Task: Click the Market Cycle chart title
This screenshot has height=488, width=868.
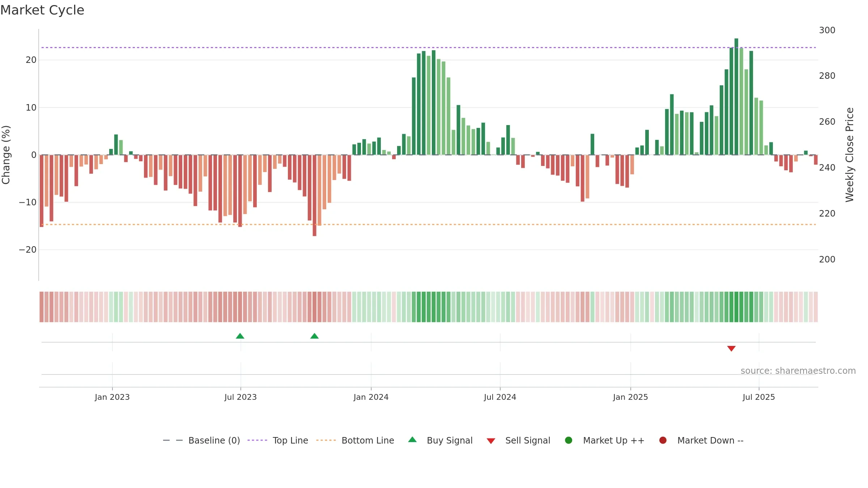Action: click(42, 10)
